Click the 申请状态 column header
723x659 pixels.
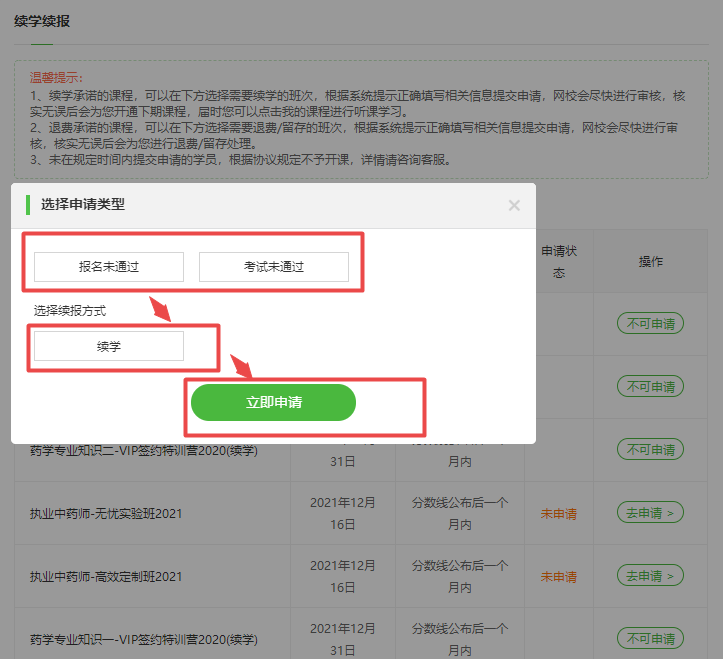pos(558,262)
